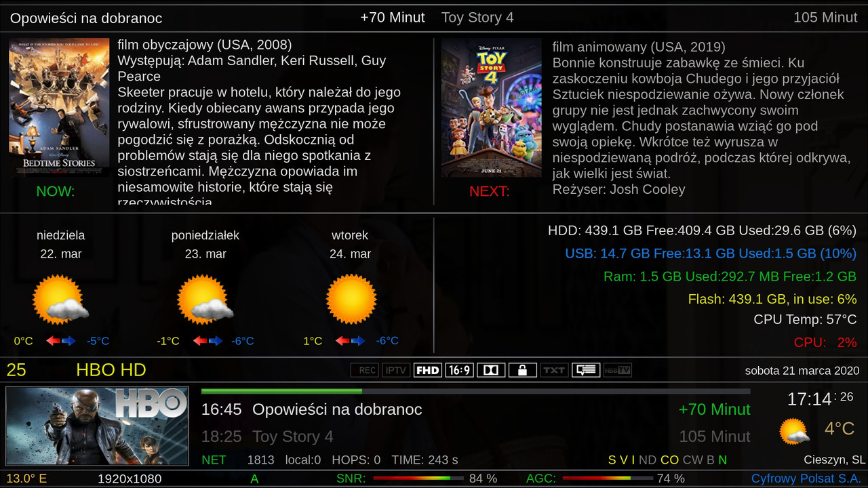Image resolution: width=868 pixels, height=488 pixels.
Task: Click the IPTV stream indicator icon
Action: click(396, 370)
